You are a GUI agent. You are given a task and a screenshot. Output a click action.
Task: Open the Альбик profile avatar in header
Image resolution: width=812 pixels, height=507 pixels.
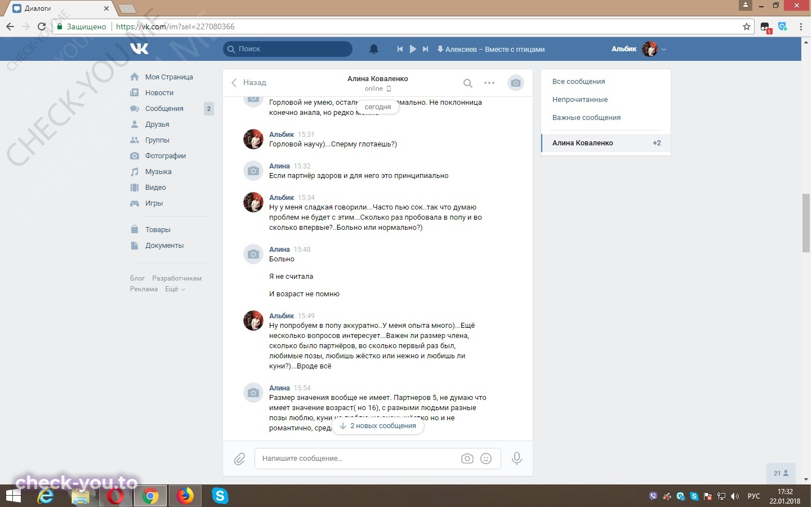tap(650, 49)
